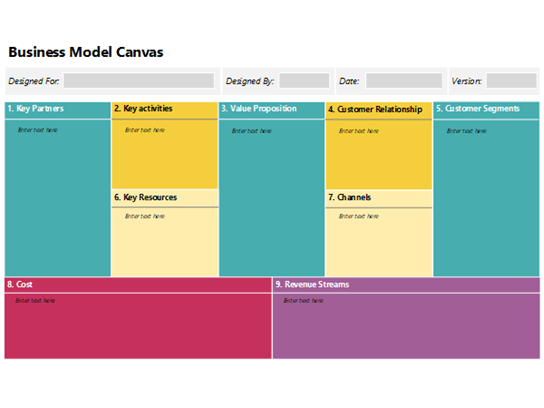Click placeholder text under Key activities
This screenshot has width=544, height=408.
click(145, 130)
